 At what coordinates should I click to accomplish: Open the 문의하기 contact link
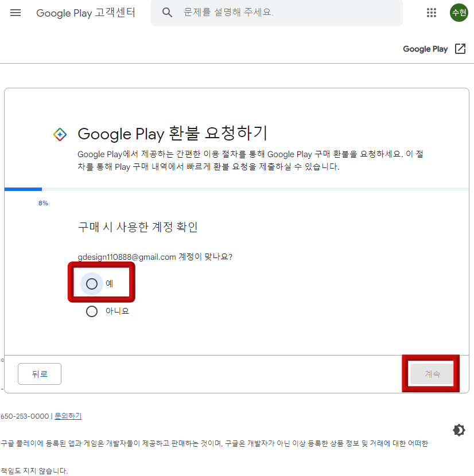coord(67,415)
